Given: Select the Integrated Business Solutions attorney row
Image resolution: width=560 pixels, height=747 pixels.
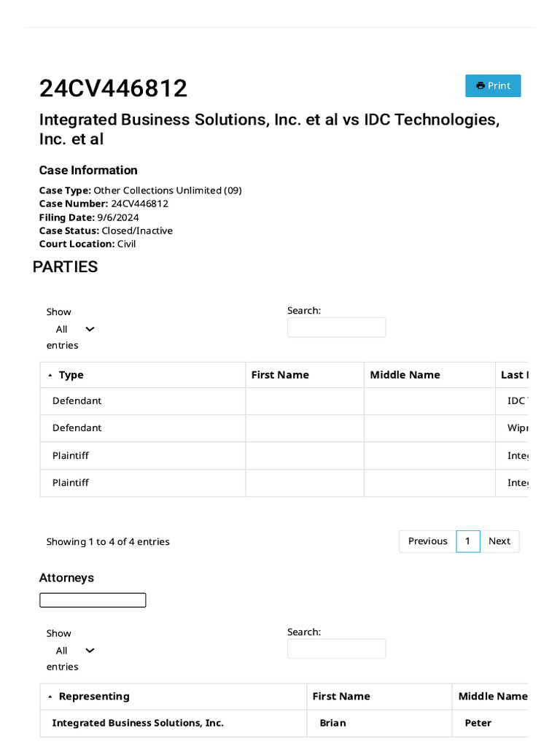Looking at the screenshot, I should (x=138, y=724).
